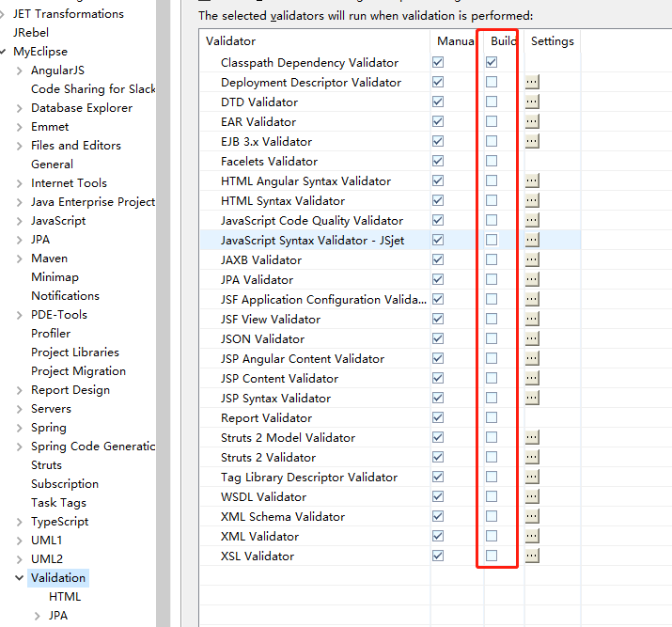
Task: Uncheck Manual for Classpath Dependency Validator
Action: click(x=438, y=62)
